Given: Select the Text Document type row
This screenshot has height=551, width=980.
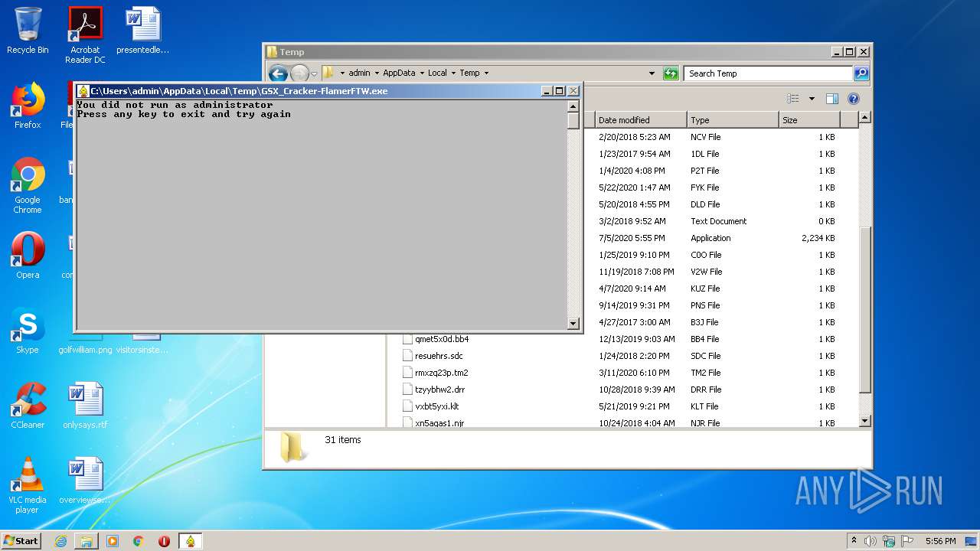Looking at the screenshot, I should click(x=720, y=221).
